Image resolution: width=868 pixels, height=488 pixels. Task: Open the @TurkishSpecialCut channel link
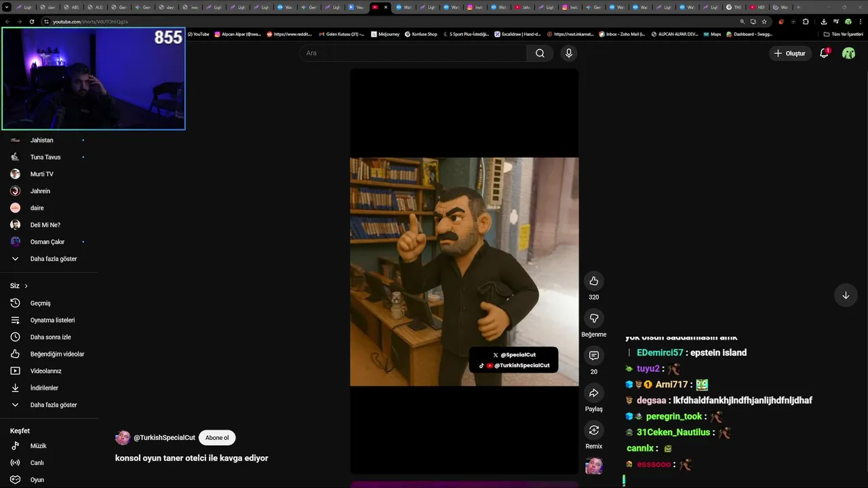[164, 438]
